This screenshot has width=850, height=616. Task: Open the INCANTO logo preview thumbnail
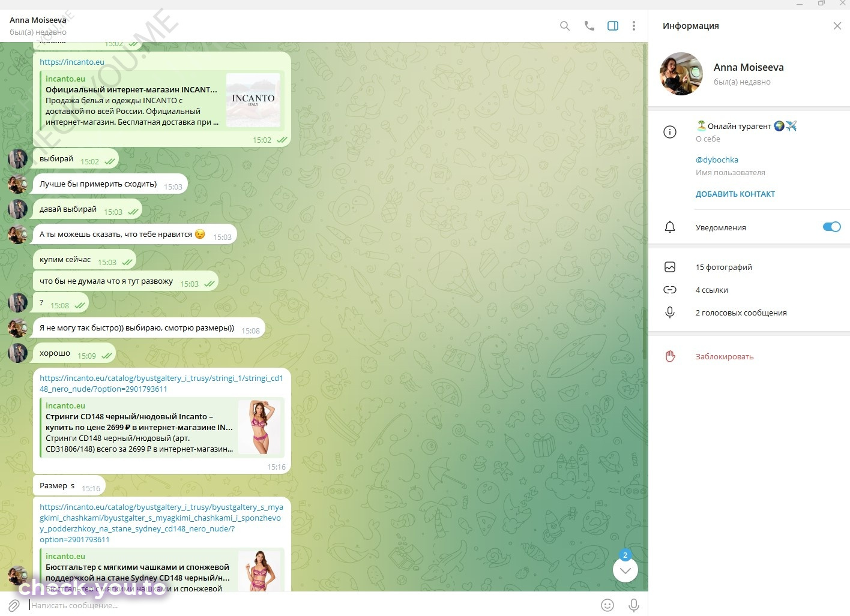point(253,100)
